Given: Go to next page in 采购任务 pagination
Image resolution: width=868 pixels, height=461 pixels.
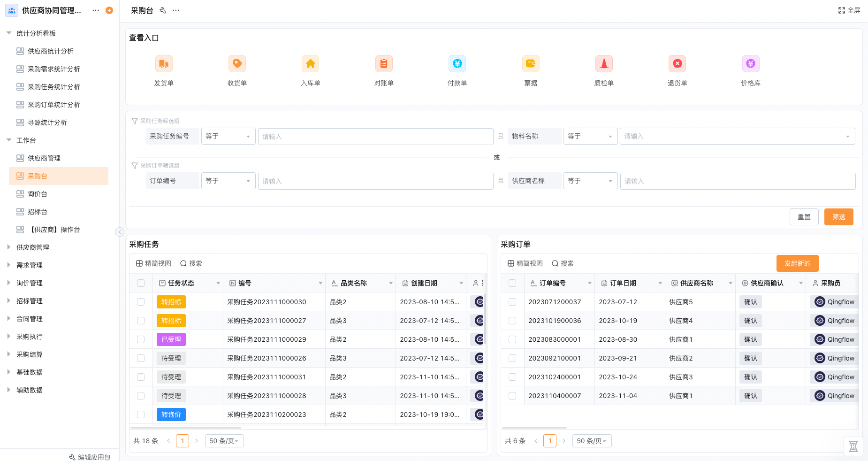Looking at the screenshot, I should pyautogui.click(x=197, y=441).
